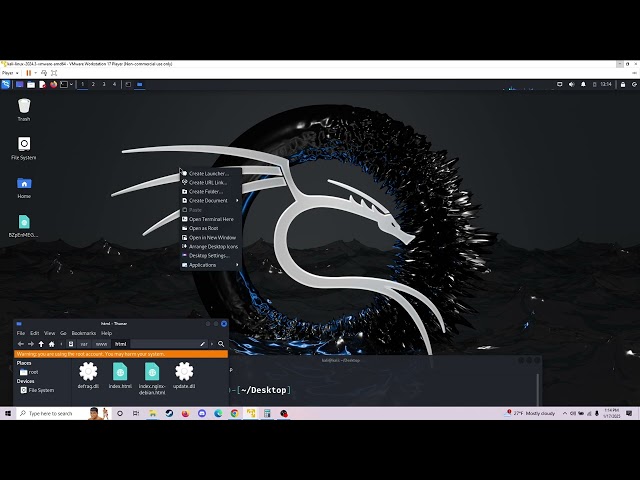Click the Kali volume speaker icon
Viewport: 640px width, 480px height.
pyautogui.click(x=571, y=84)
